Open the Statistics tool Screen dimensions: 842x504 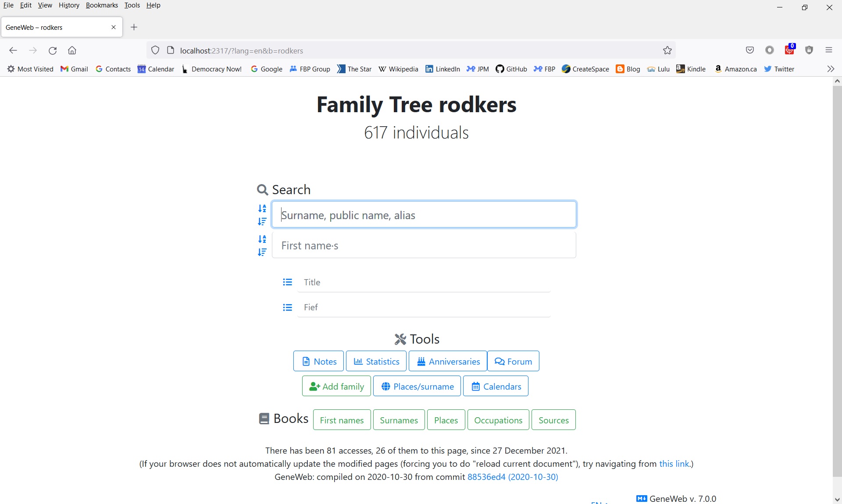[376, 361]
